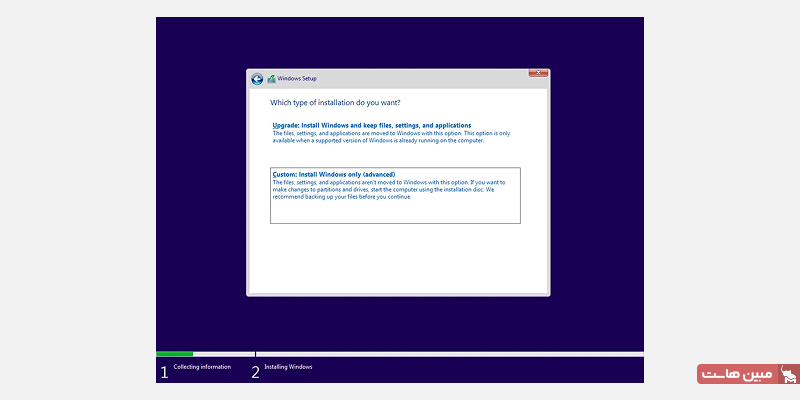Click the green setup progress bar
This screenshot has width=800, height=400.
click(x=174, y=354)
